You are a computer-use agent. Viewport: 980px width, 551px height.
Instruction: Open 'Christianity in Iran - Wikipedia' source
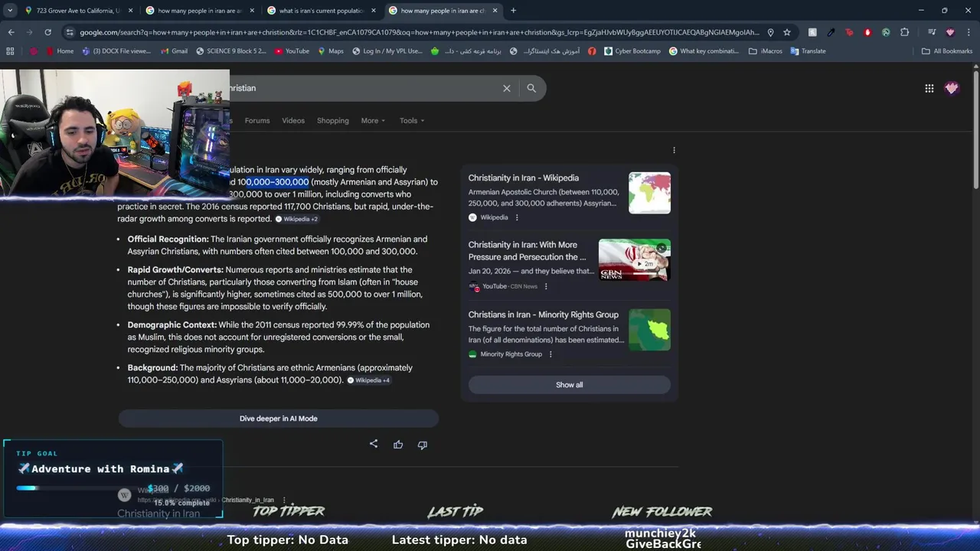(524, 178)
